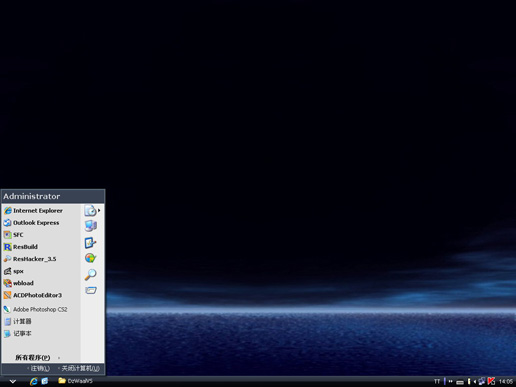Open ResHacker_3.5 entry
This screenshot has width=516, height=387.
41,259
